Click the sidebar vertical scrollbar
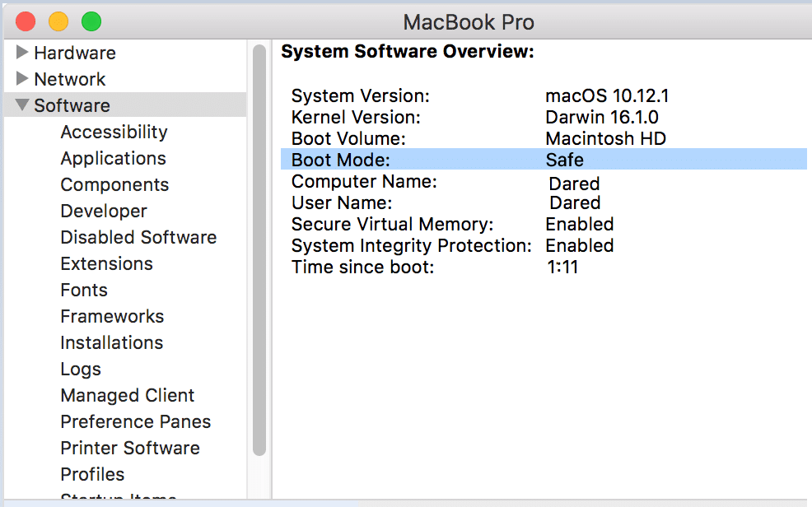Viewport: 812px width, 507px height. tap(259, 247)
